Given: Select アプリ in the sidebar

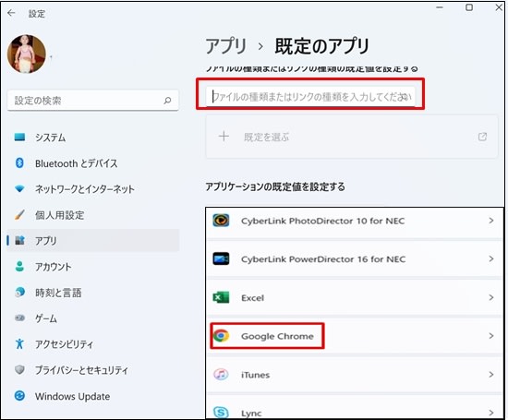Looking at the screenshot, I should 92,241.
